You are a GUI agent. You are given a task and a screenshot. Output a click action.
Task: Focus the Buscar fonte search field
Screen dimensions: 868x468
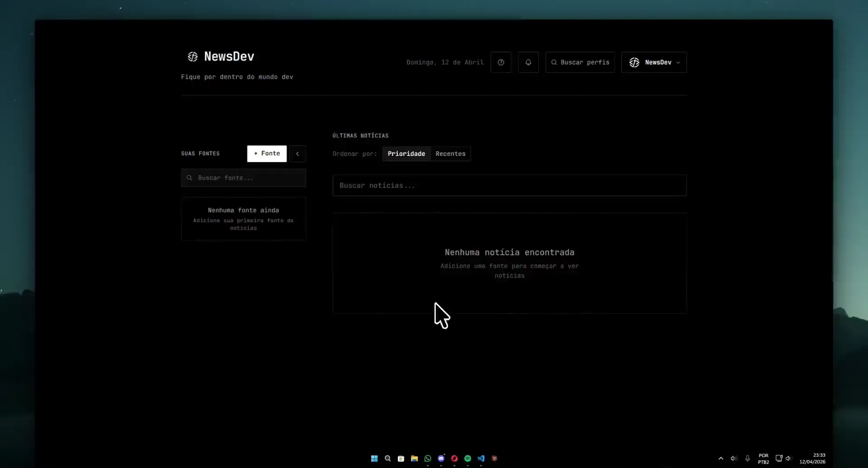[244, 178]
